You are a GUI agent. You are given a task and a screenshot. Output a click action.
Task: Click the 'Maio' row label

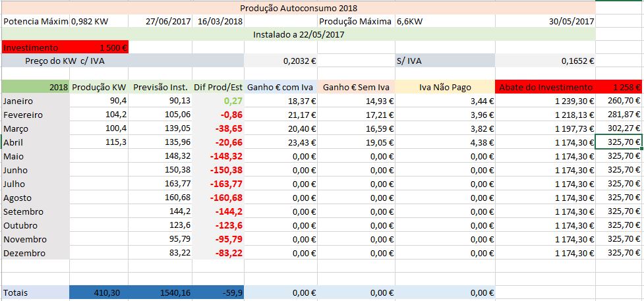click(36, 156)
